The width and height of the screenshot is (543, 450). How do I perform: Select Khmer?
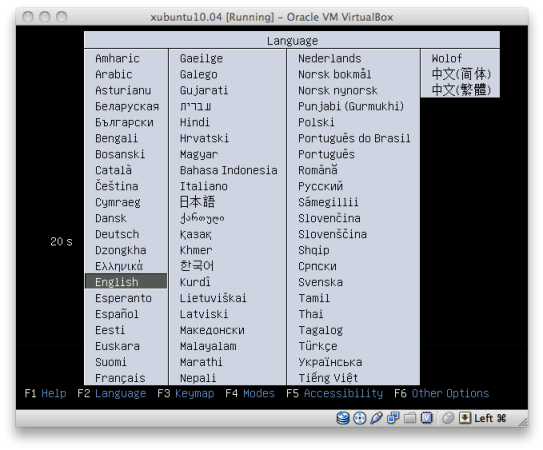coord(196,250)
